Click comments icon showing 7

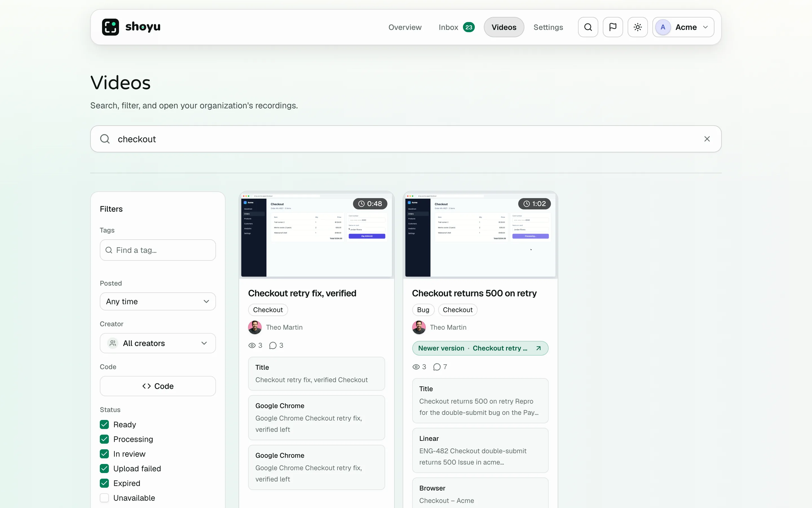tap(436, 367)
